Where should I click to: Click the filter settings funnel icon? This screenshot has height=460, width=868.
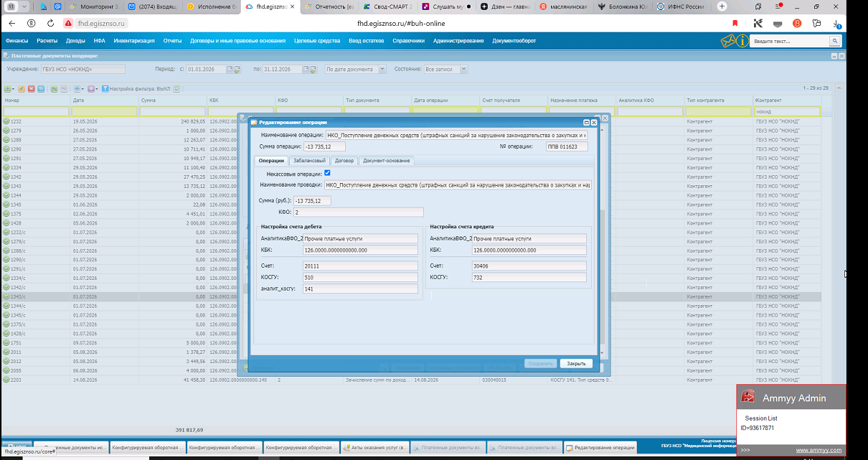(x=104, y=89)
